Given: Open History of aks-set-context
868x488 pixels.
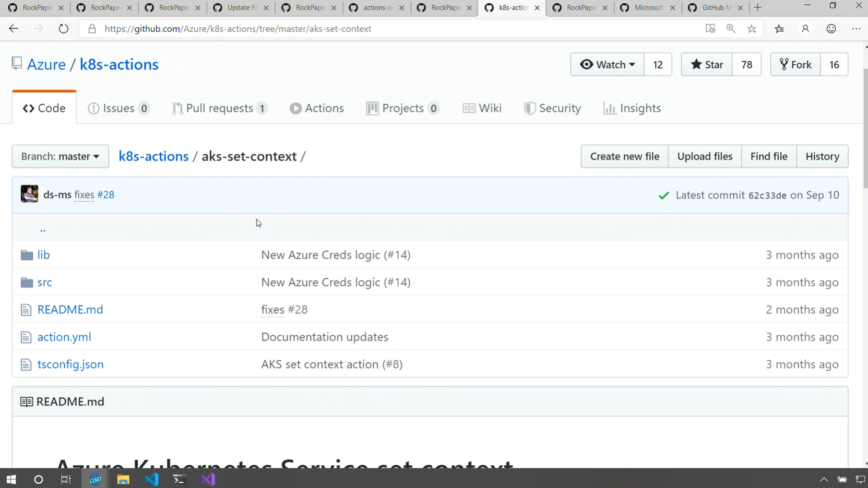Looking at the screenshot, I should click(822, 157).
